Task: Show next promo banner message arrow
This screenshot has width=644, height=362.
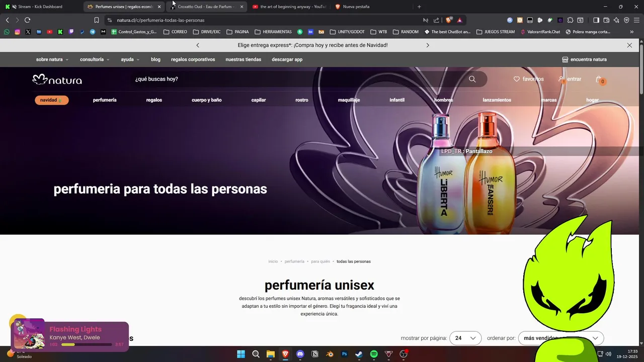Action: pos(428,45)
